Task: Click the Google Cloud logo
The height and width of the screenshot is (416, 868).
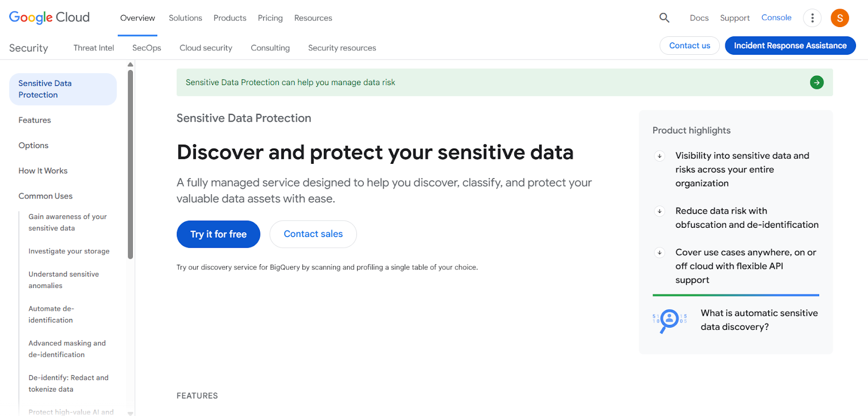Action: (49, 17)
